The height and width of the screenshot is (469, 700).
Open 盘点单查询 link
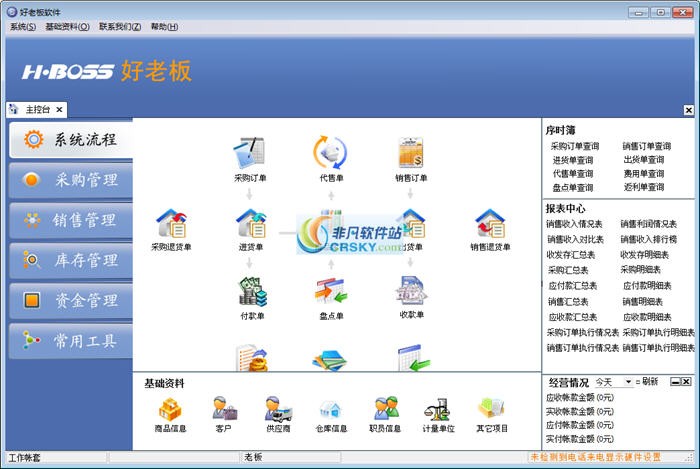pos(573,187)
